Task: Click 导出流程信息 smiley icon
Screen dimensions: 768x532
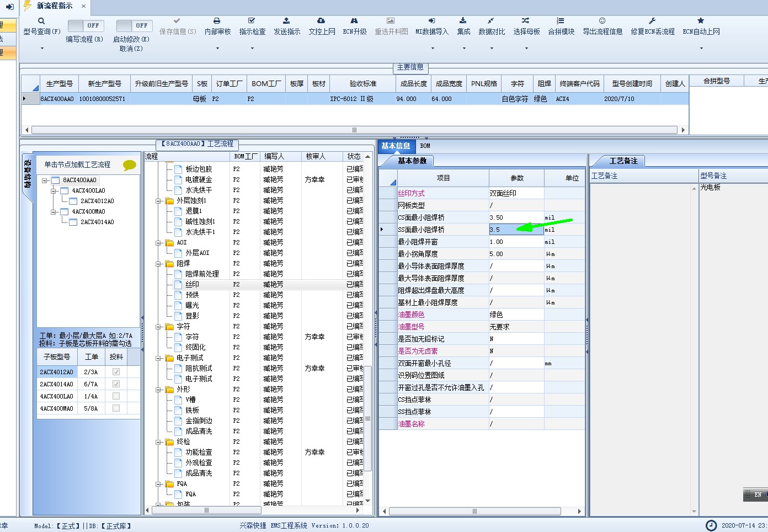Action: 602,21
